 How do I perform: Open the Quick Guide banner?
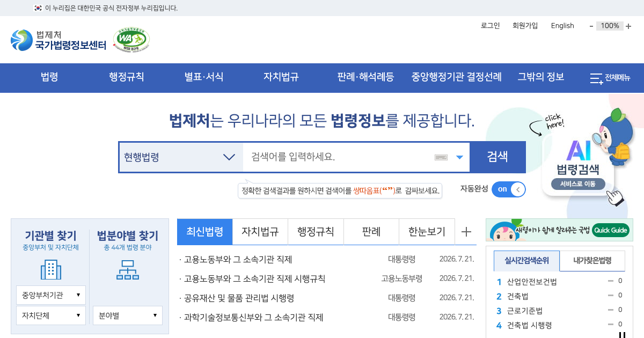(x=558, y=230)
